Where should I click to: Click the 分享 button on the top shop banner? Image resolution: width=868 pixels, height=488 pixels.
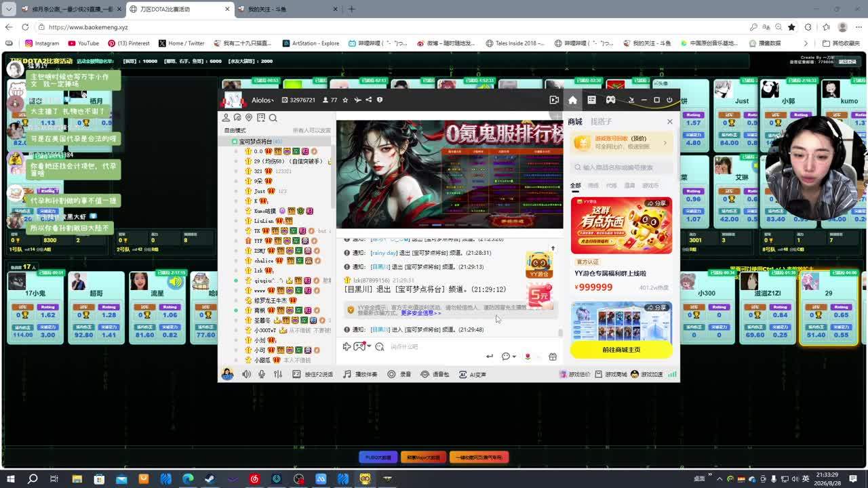pos(657,203)
